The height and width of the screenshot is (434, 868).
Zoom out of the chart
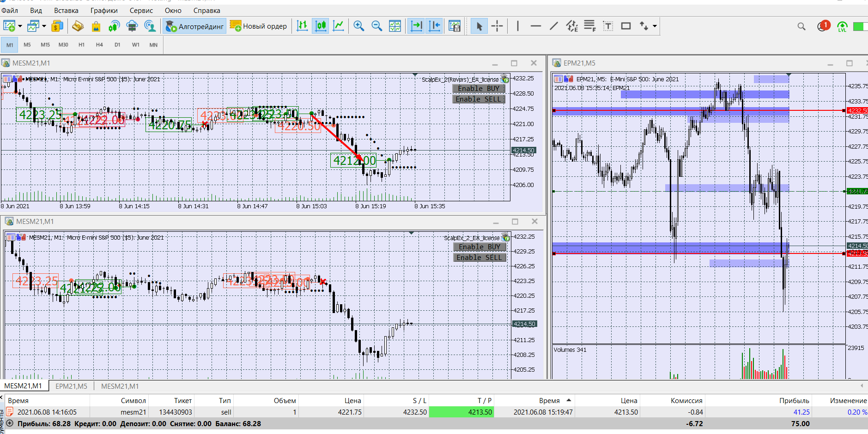coord(376,26)
